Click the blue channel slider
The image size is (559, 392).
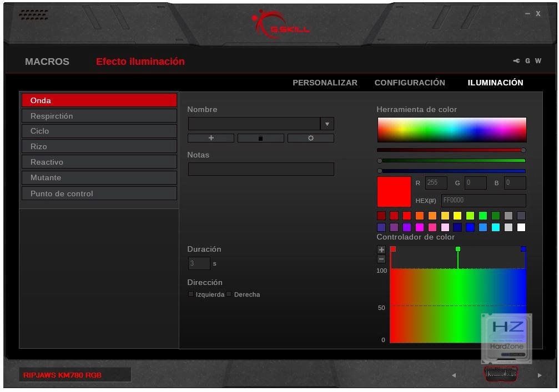pos(451,171)
